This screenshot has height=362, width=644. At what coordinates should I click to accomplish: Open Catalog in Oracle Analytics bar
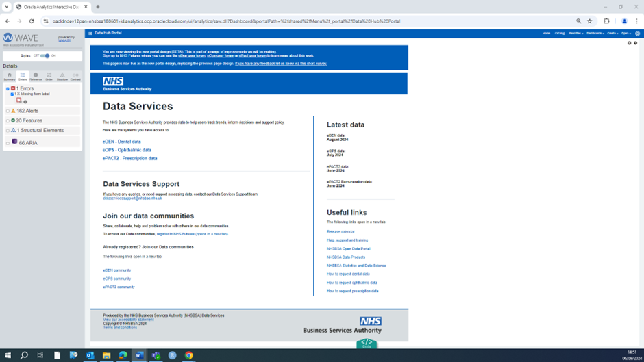[560, 34]
